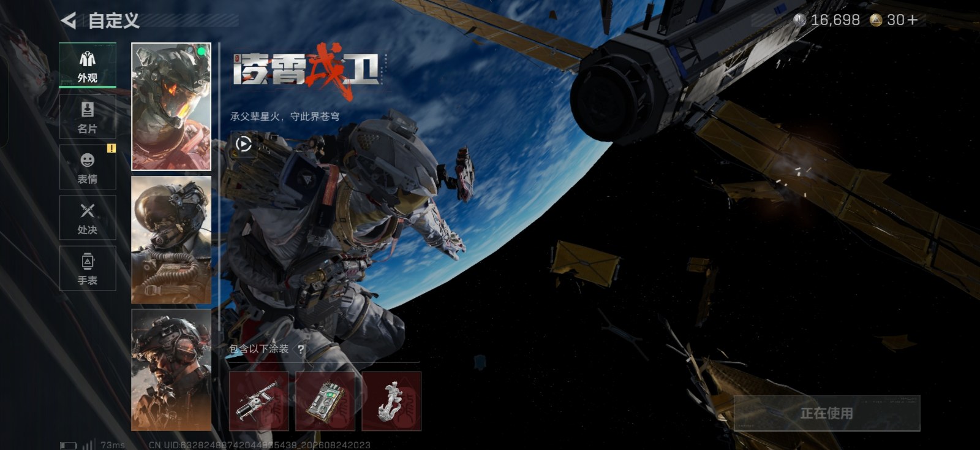
Task: Click the 16,698 currency balance
Action: pos(835,20)
